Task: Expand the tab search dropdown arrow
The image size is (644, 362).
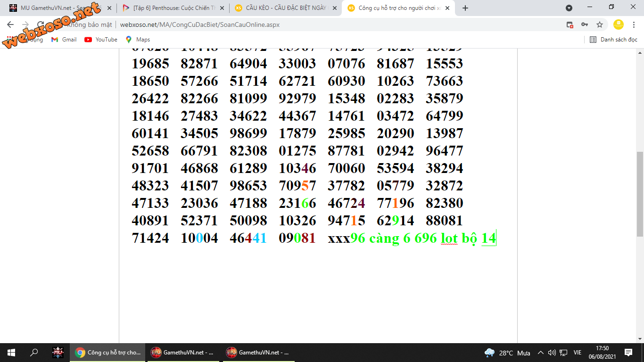Action: tap(569, 8)
